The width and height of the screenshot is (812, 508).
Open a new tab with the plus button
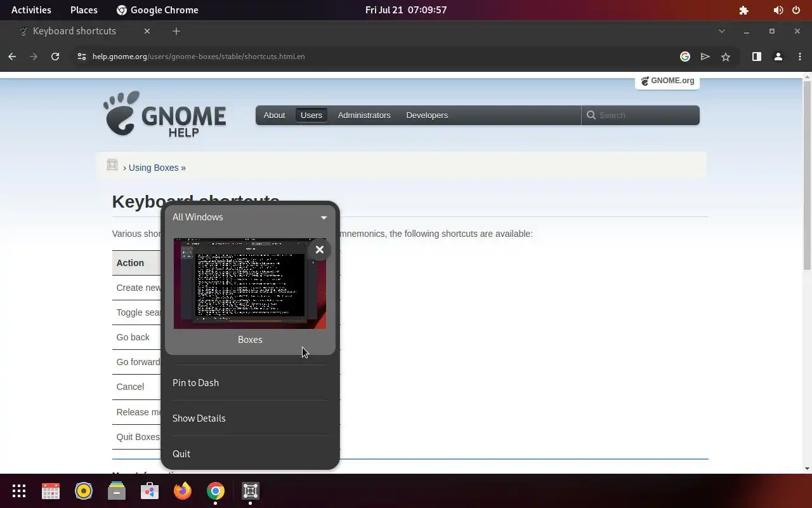(176, 31)
